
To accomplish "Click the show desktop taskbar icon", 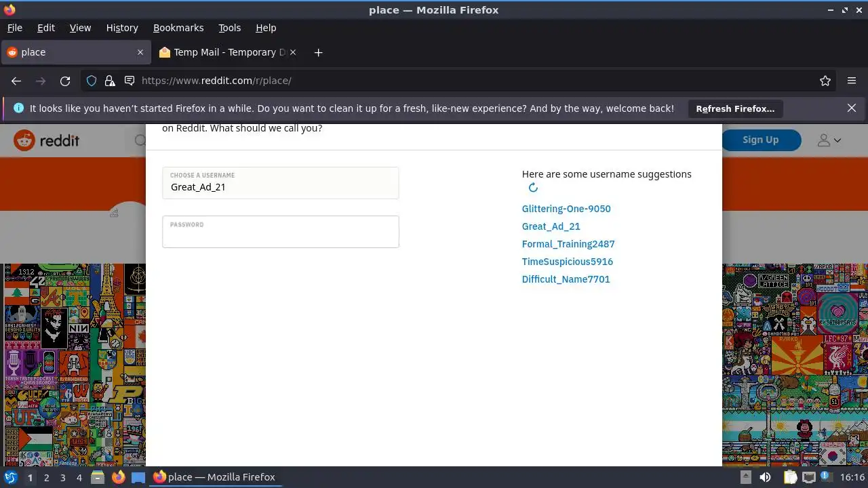I will coord(138,477).
